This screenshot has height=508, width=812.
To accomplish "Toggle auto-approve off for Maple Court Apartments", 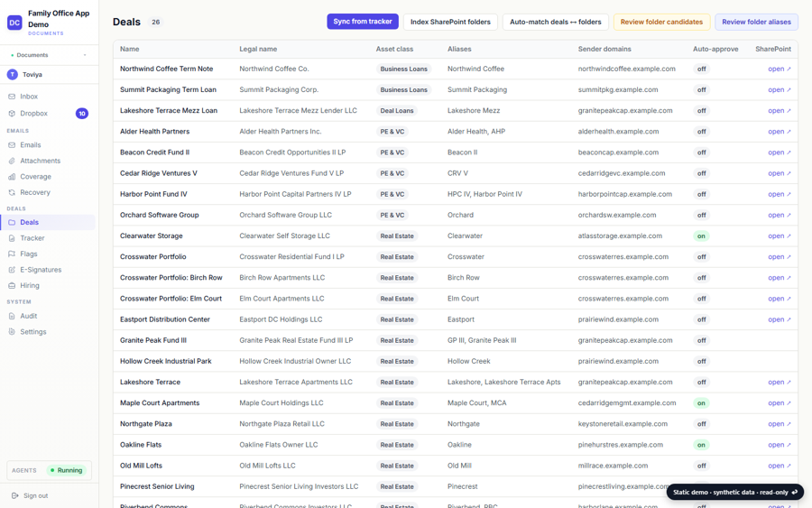I will pos(701,402).
